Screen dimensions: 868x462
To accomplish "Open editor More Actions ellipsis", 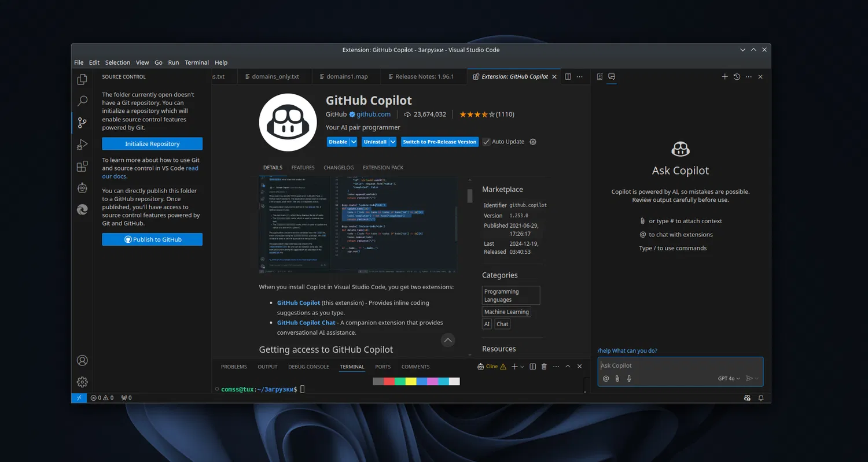I will [x=580, y=76].
